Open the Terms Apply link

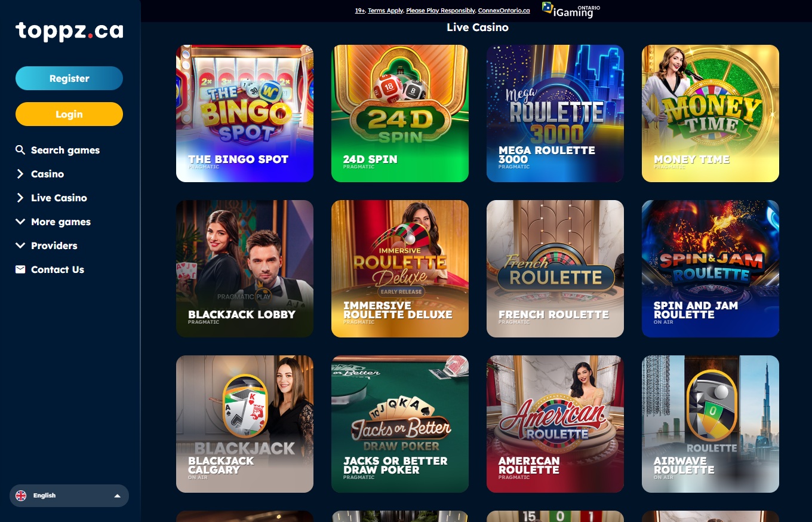[385, 11]
